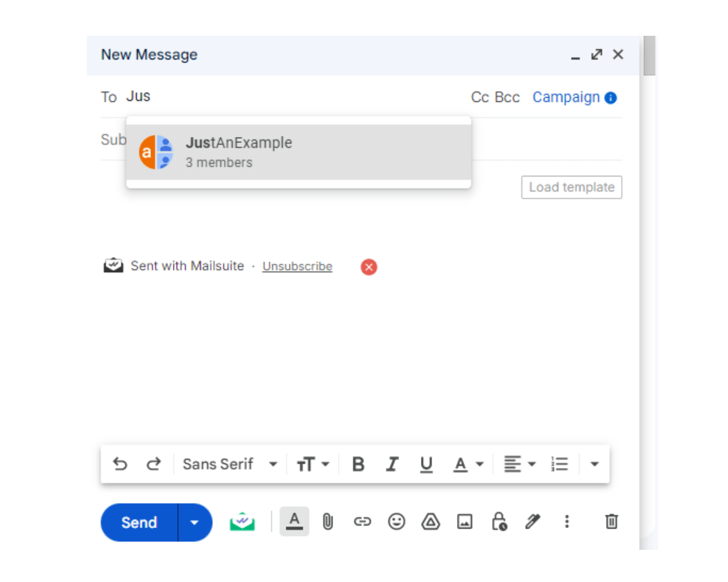
Task: Click the New Message title bar text
Action: 149,55
